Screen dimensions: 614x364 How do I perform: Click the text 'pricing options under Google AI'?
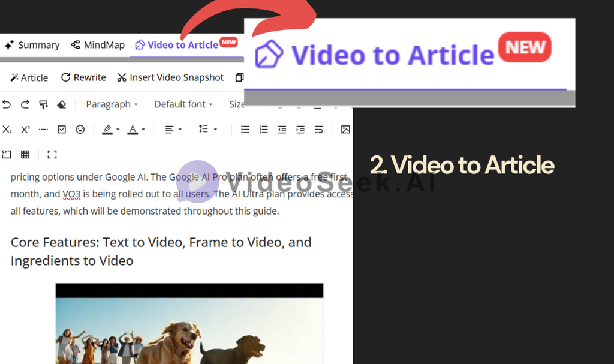[x=79, y=177]
